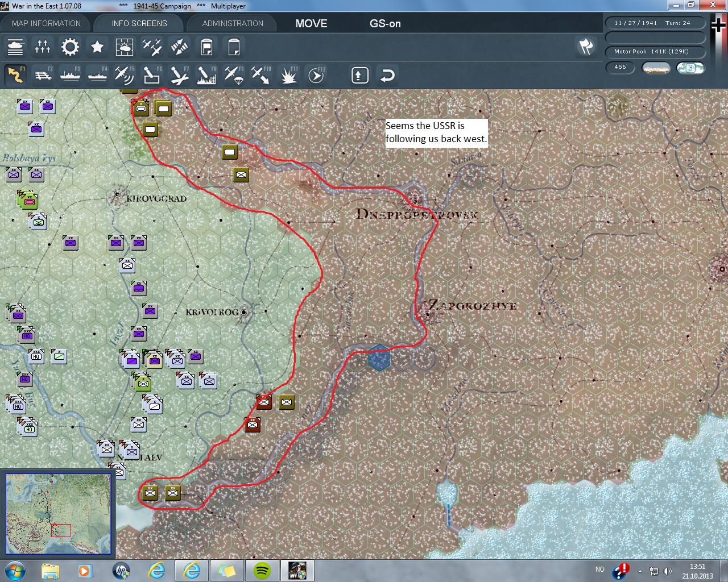Open the victory star icon screen
This screenshot has height=582, width=728.
[x=97, y=47]
